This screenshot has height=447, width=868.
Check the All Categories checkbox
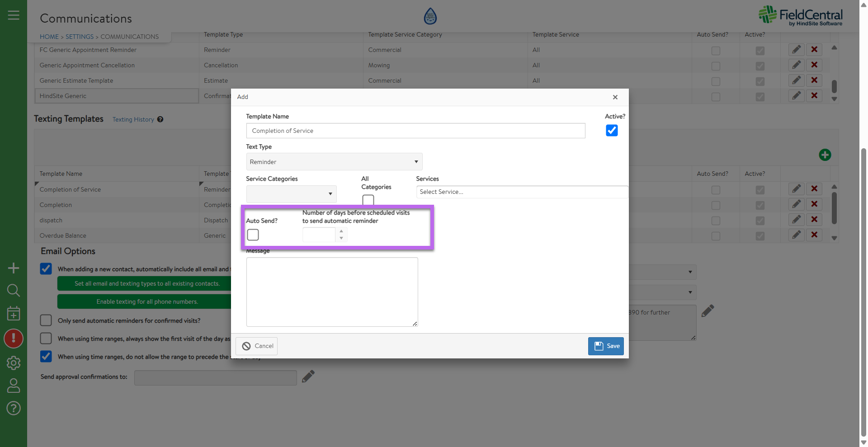(x=368, y=200)
